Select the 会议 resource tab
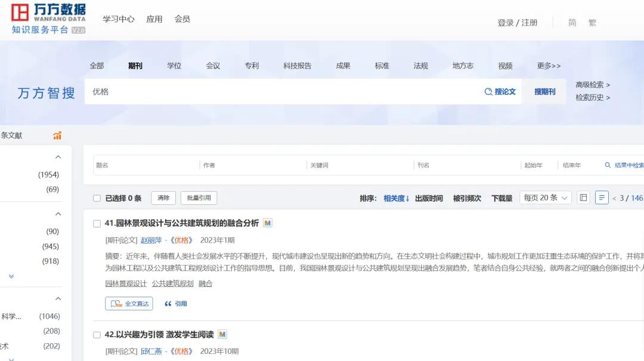The height and width of the screenshot is (361, 644). pos(213,66)
